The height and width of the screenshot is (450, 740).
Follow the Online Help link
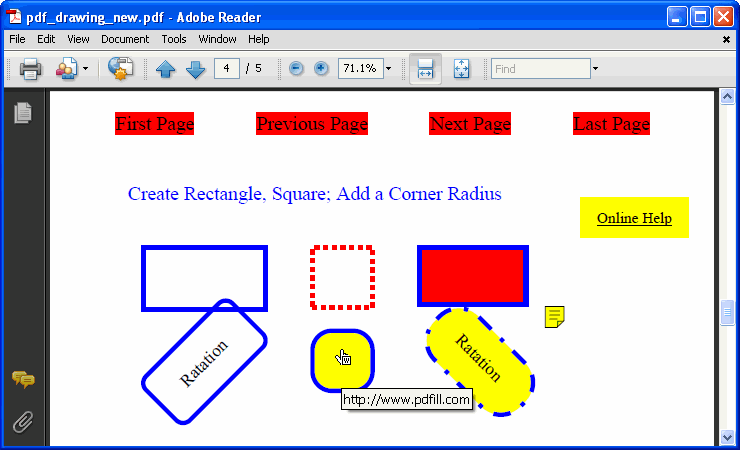[634, 218]
